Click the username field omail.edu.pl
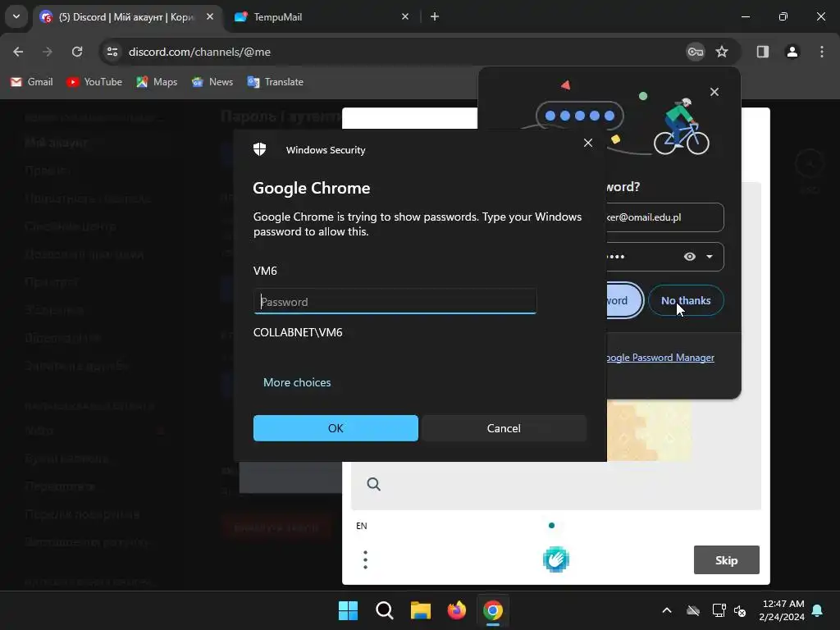The width and height of the screenshot is (840, 630). (x=664, y=217)
